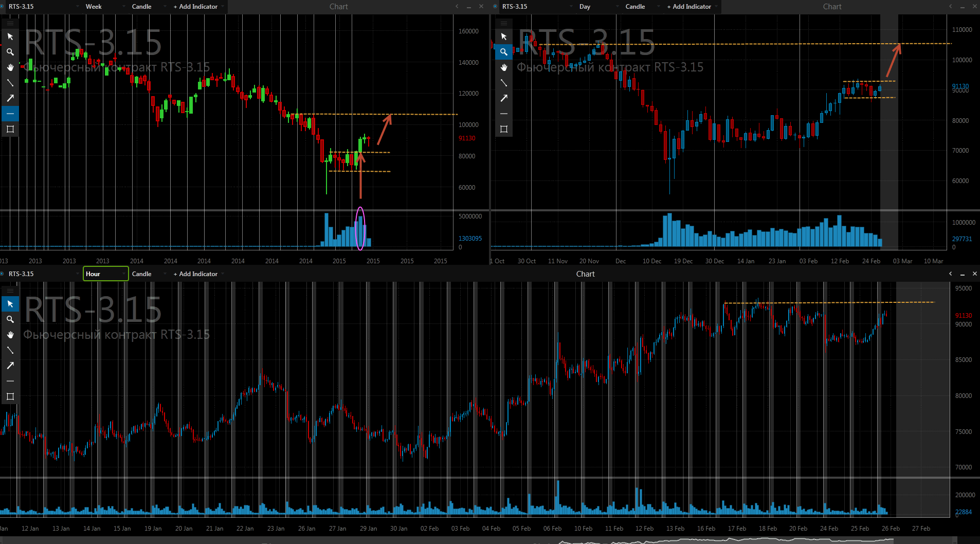The width and height of the screenshot is (980, 544).
Task: Select the rectangle tool in Hour chart
Action: [10, 396]
